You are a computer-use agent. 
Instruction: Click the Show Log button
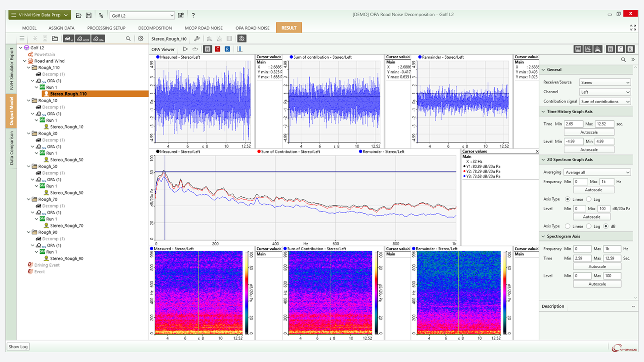[x=18, y=347]
